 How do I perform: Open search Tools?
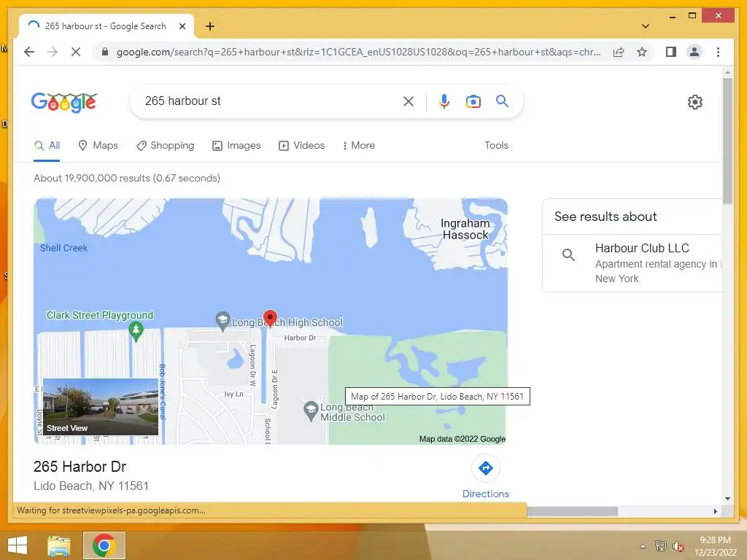[496, 146]
